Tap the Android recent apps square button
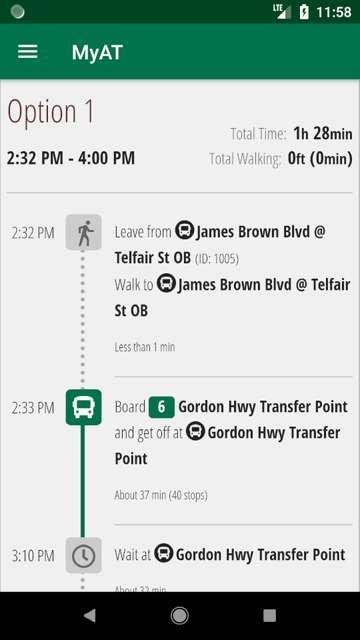Screen dimensions: 360x640 pos(269,616)
